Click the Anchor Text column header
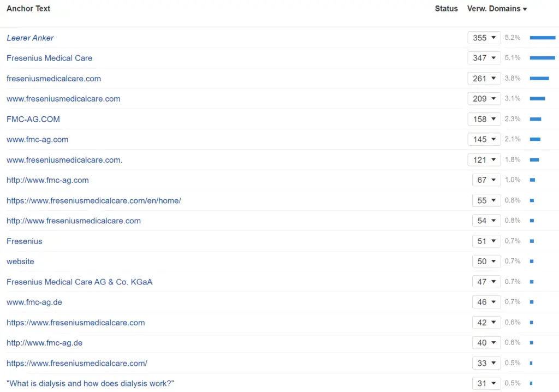The width and height of the screenshot is (559, 392). point(28,9)
